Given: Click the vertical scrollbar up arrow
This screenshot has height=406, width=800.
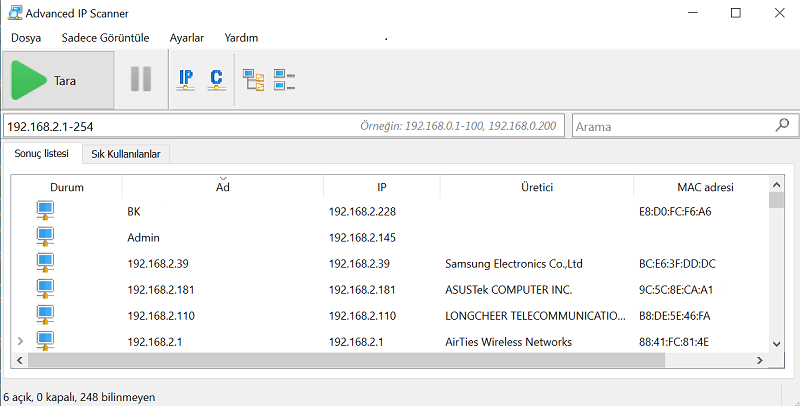Looking at the screenshot, I should [x=777, y=185].
